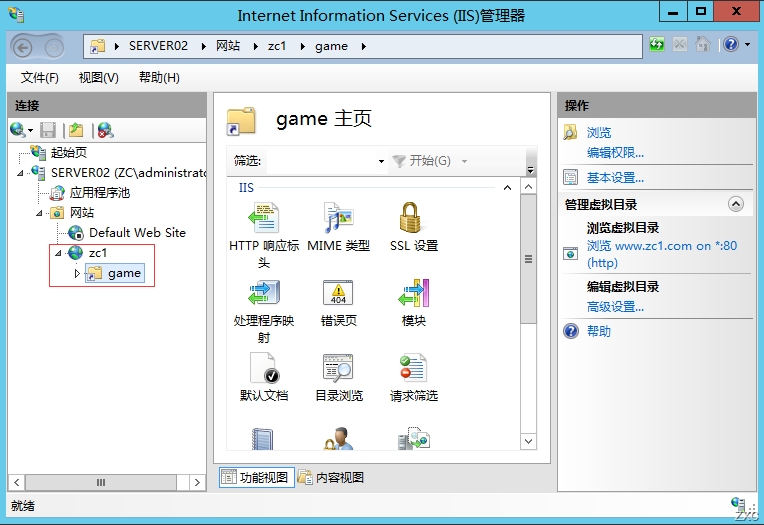Click the 筛选 filter input field

321,161
